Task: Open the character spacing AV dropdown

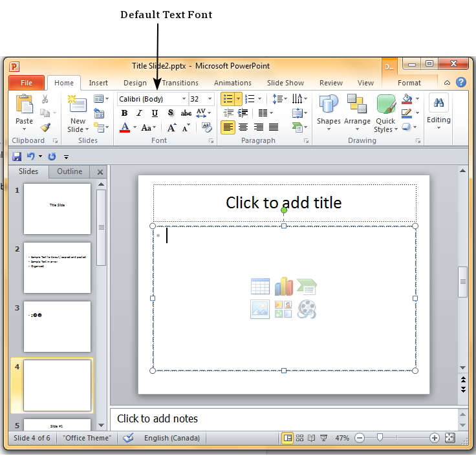Action: point(203,113)
